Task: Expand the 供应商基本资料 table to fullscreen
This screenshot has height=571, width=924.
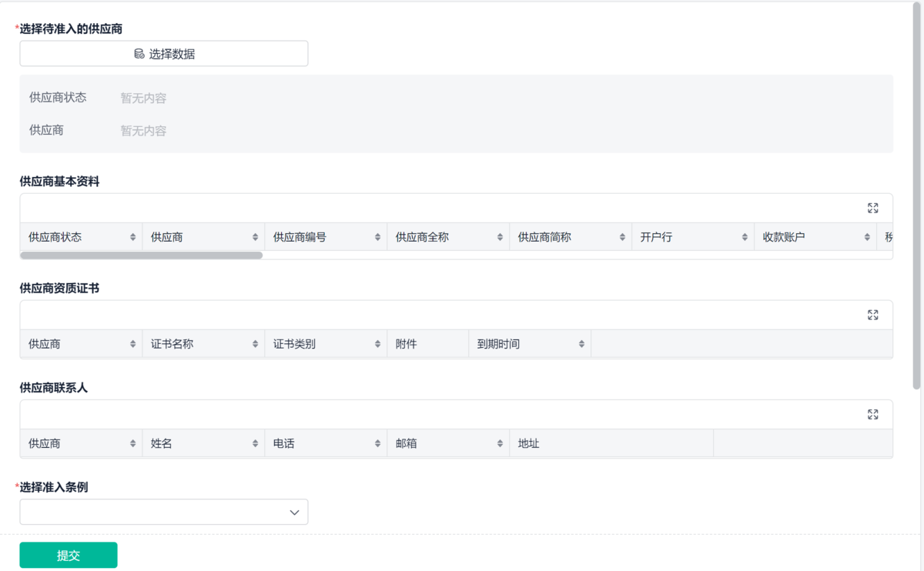Action: pyautogui.click(x=872, y=208)
